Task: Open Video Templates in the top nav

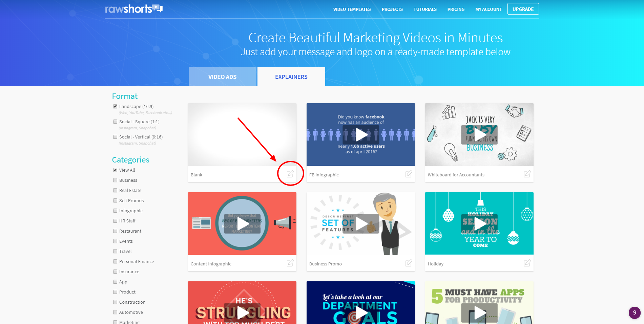Action: 352,9
